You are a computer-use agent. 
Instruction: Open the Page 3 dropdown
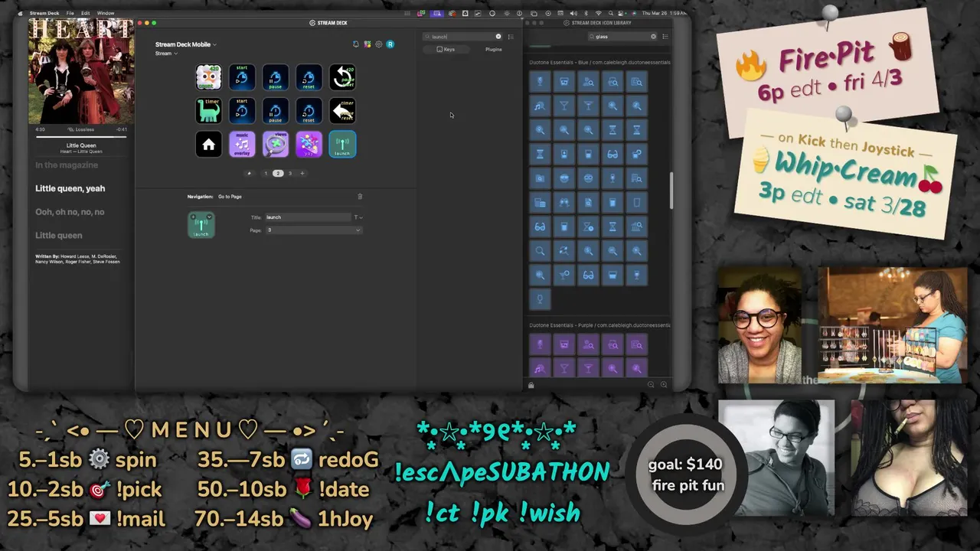click(x=313, y=230)
